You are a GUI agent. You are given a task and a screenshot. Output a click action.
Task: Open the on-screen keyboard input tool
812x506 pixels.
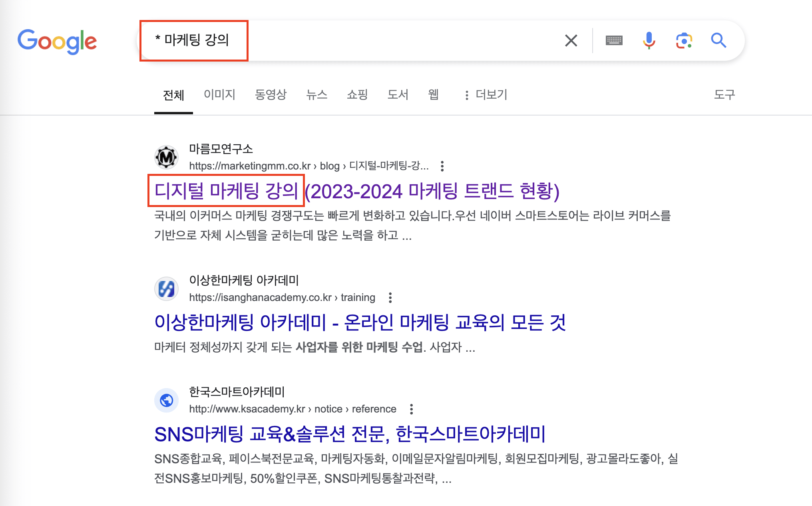[x=614, y=40]
